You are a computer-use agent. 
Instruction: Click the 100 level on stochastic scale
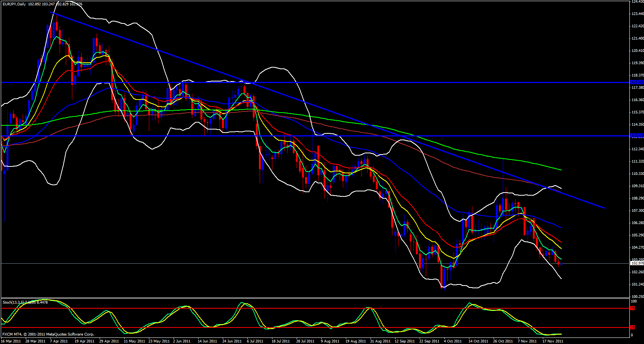633,301
